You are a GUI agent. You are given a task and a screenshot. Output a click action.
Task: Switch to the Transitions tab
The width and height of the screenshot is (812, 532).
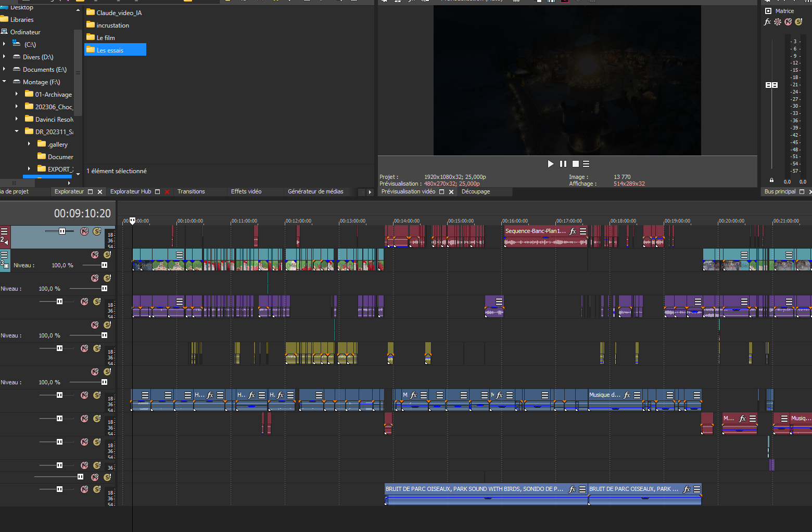click(x=191, y=192)
